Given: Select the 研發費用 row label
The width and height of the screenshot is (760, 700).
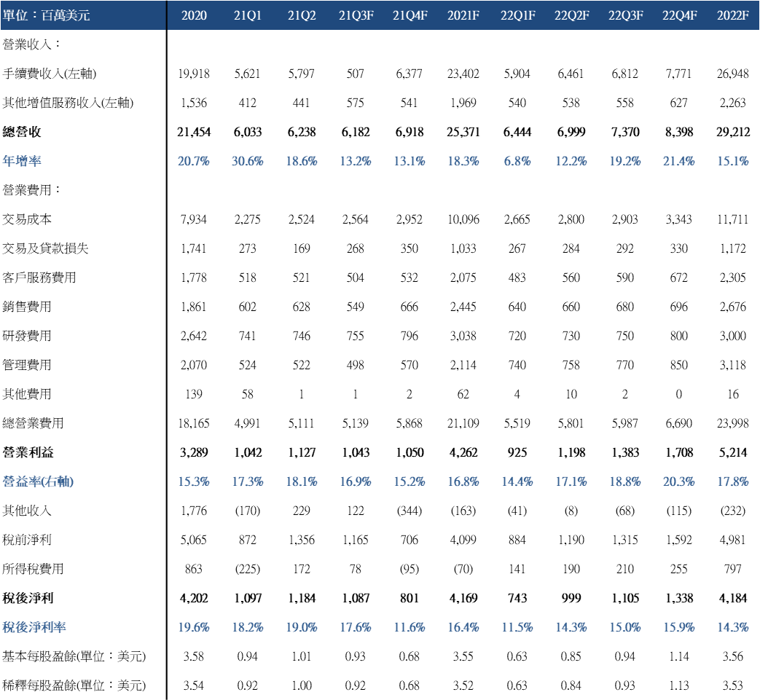Looking at the screenshot, I should click(27, 336).
